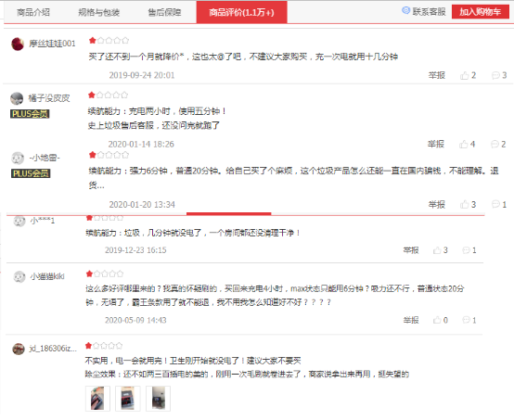This screenshot has height=420, width=514.
Task: Click review text 续航能力：充电两小时，使用五分钟！
Action: click(x=157, y=111)
